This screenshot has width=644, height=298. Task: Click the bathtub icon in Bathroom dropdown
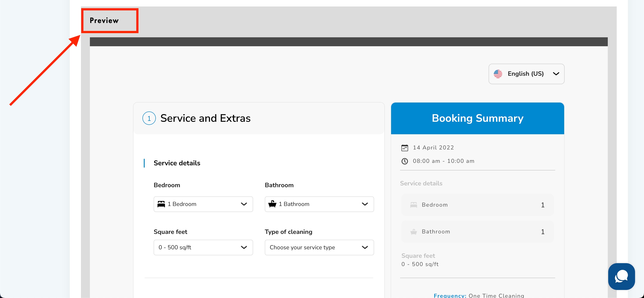(272, 204)
